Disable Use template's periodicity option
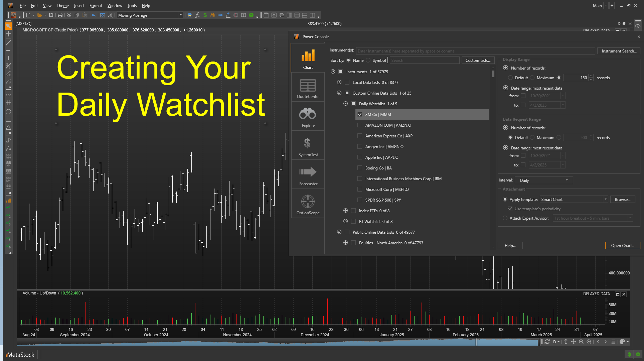This screenshot has width=644, height=361. (x=510, y=209)
